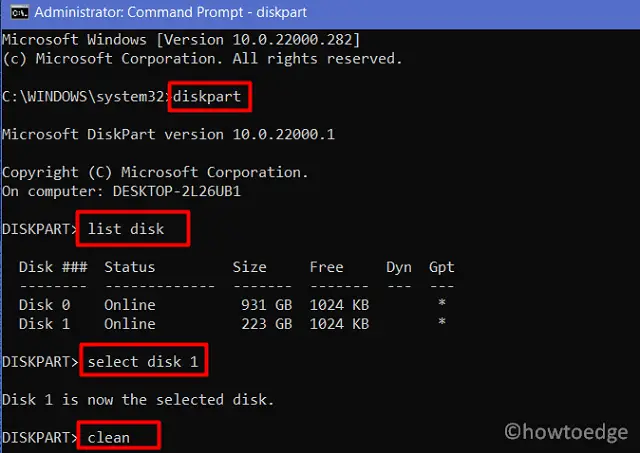Click the "931 GB" size value
Screen dimensions: 640x453
[x=265, y=304]
